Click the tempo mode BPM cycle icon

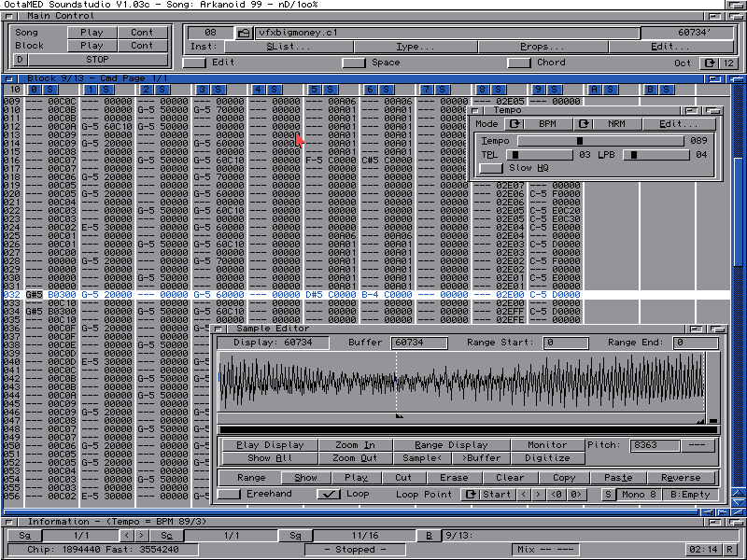514,124
